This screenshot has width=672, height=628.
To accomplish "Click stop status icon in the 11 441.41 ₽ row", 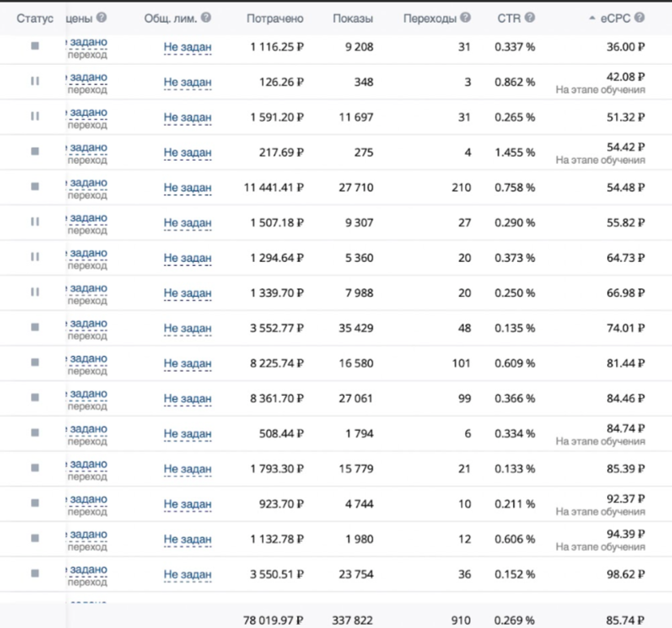I will pos(35,187).
